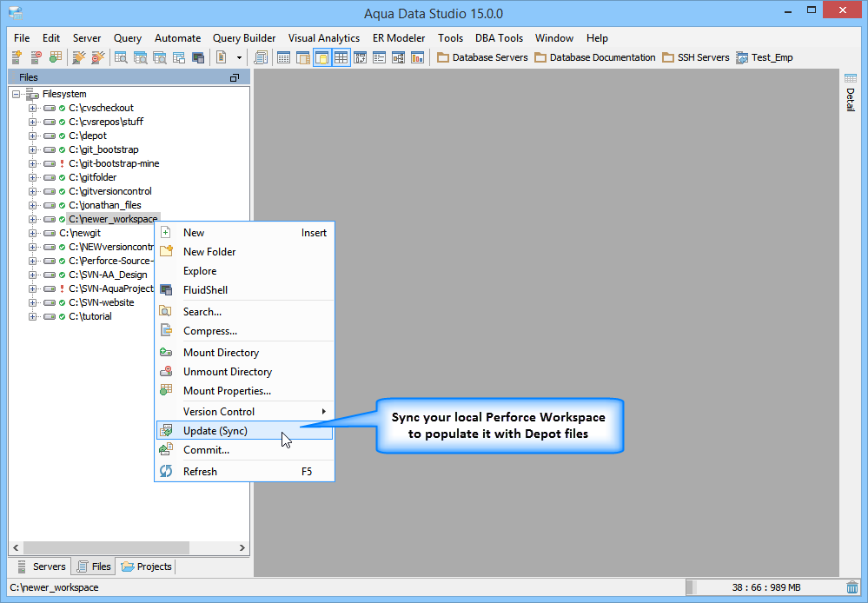The height and width of the screenshot is (603, 868).
Task: Click the bar chart Visual Analytics toolbar icon
Action: (x=417, y=57)
